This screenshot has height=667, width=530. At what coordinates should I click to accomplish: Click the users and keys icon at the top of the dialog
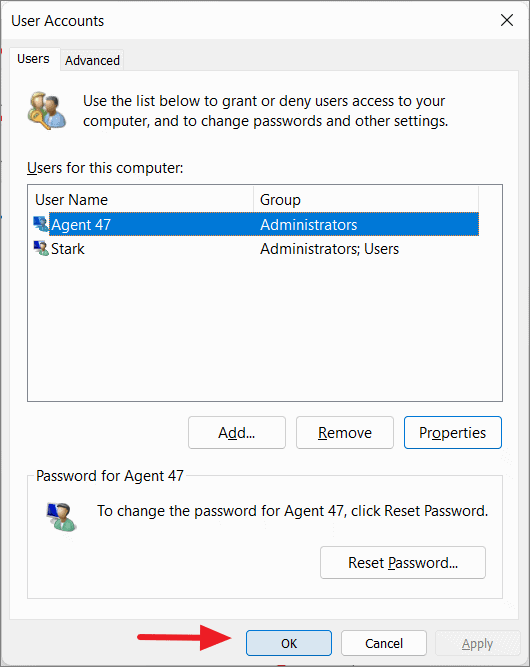tap(47, 111)
